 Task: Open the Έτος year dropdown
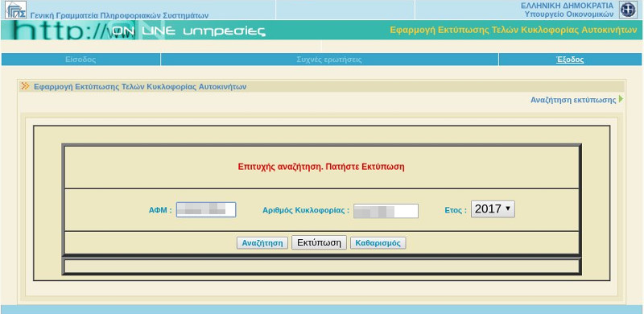[493, 209]
